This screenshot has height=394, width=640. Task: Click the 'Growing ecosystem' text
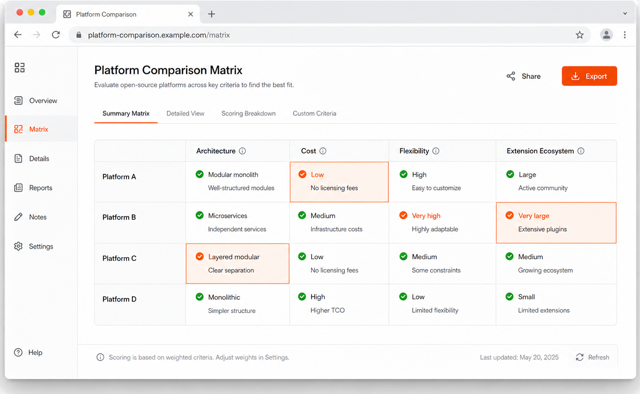(x=545, y=270)
